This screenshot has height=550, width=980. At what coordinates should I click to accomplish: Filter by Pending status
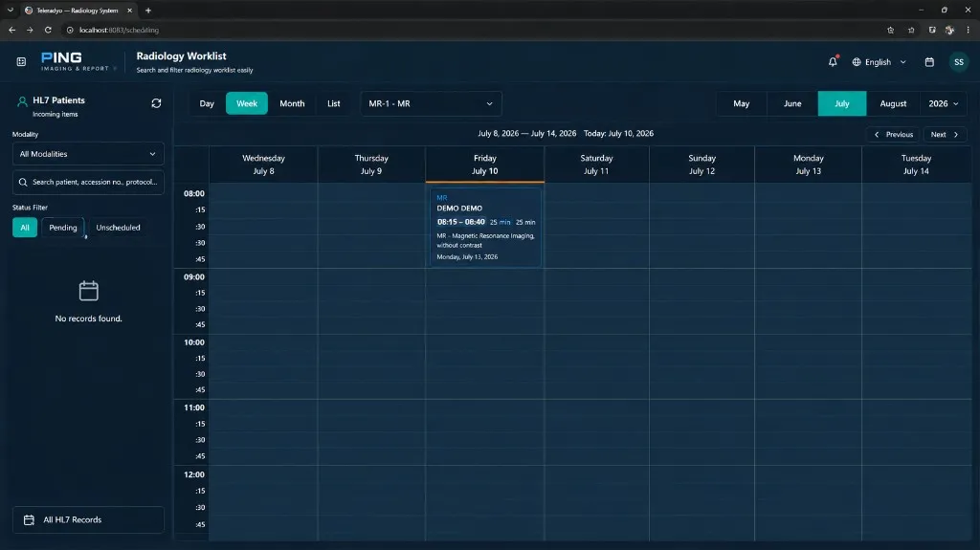pyautogui.click(x=63, y=228)
